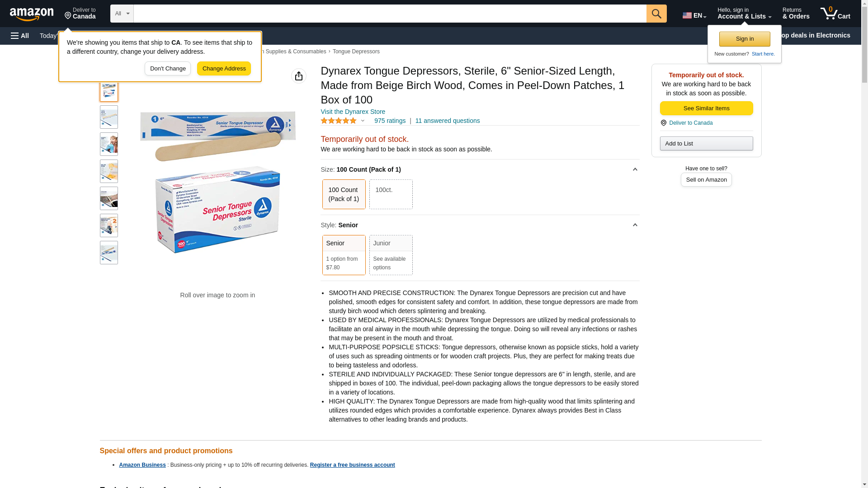868x488 pixels.
Task: Collapse the Style options section
Action: click(x=635, y=225)
